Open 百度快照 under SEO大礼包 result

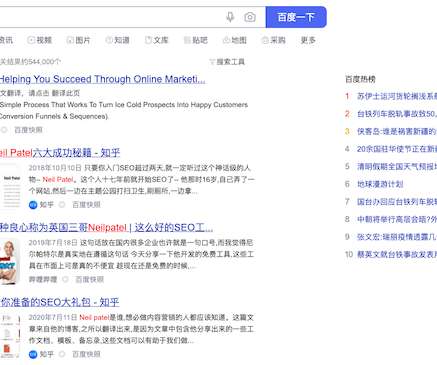tap(86, 354)
